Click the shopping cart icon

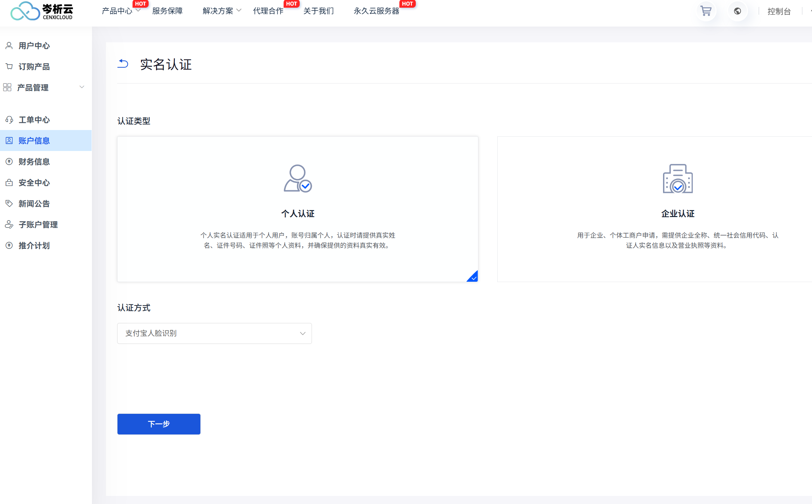[x=706, y=11]
